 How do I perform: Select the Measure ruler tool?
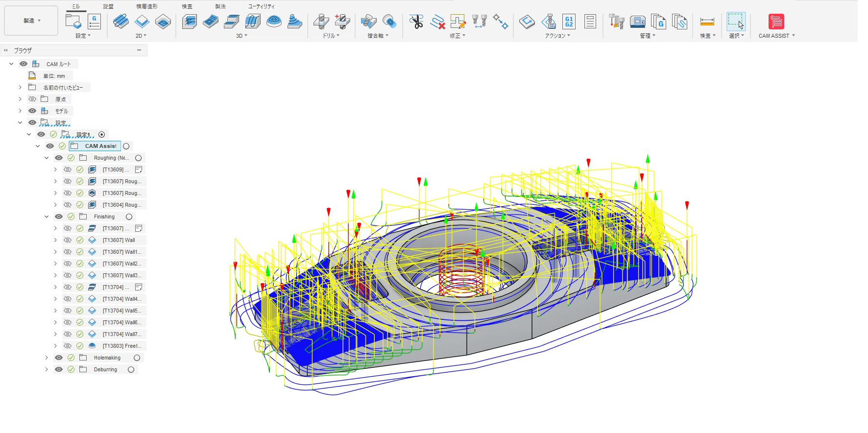tap(707, 22)
